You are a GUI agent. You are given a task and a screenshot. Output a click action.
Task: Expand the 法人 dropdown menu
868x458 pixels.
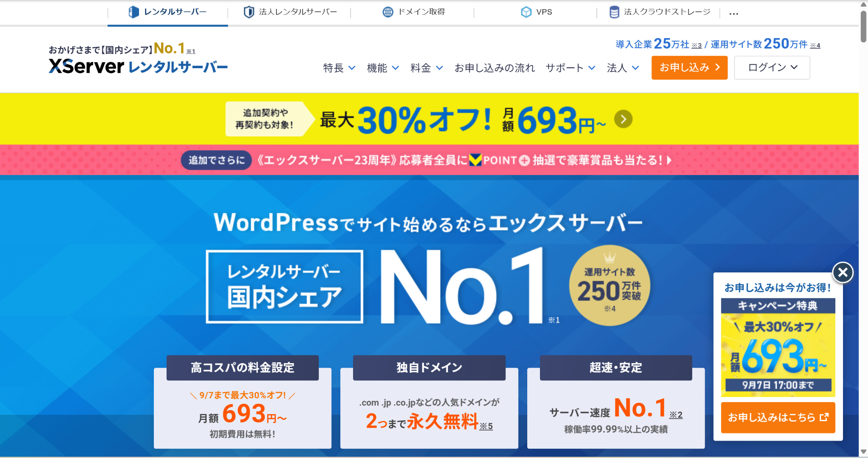[623, 68]
